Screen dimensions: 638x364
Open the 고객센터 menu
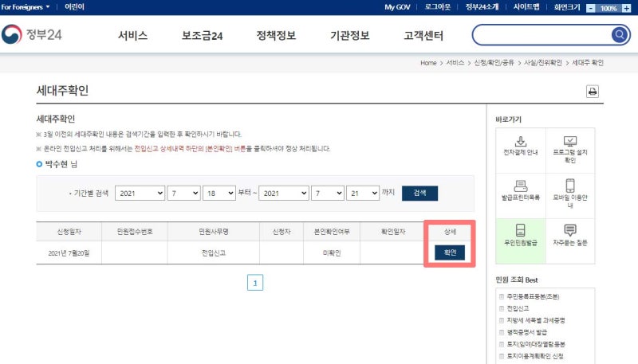click(423, 36)
